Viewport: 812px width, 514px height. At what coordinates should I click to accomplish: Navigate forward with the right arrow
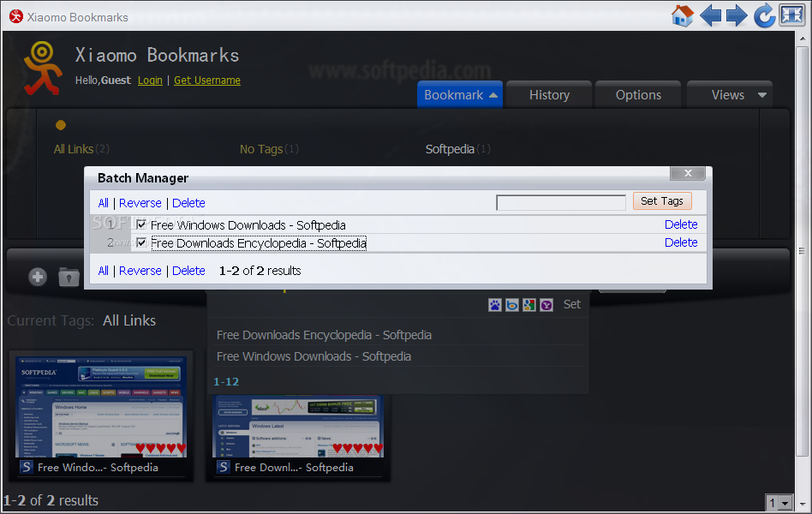point(737,15)
